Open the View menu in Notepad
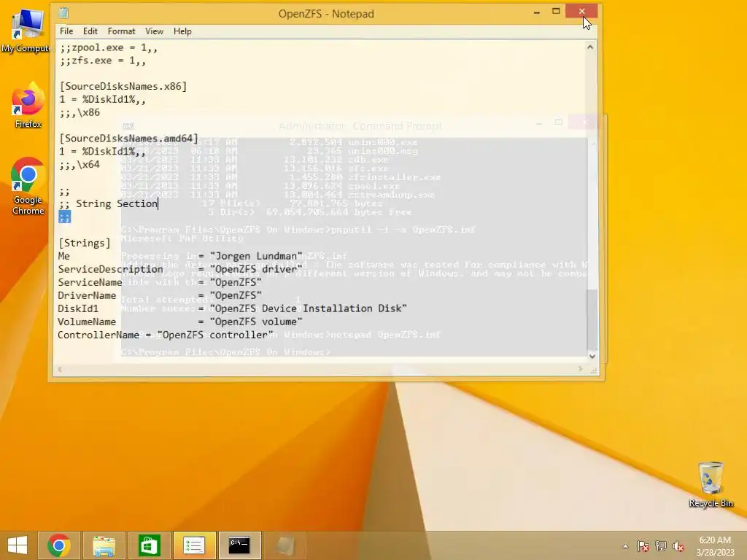Image resolution: width=747 pixels, height=560 pixels. 154,31
